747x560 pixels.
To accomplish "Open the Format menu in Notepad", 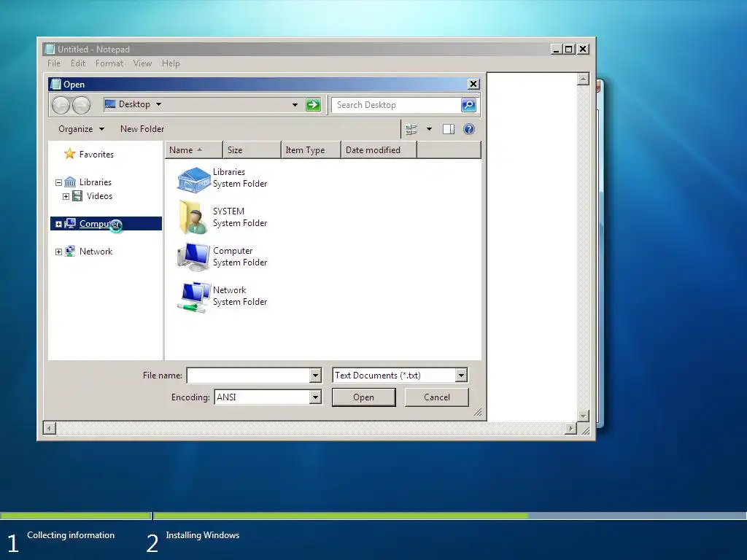I will 109,63.
